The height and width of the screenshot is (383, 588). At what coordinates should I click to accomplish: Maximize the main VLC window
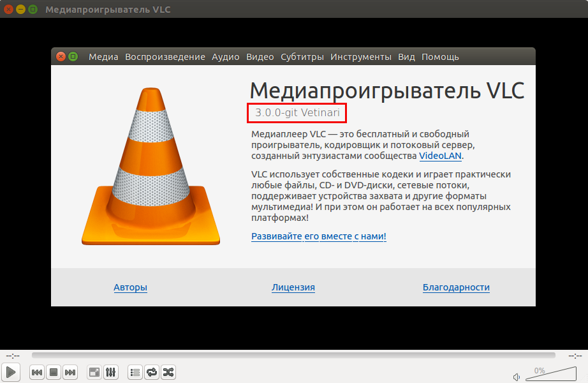pos(33,10)
